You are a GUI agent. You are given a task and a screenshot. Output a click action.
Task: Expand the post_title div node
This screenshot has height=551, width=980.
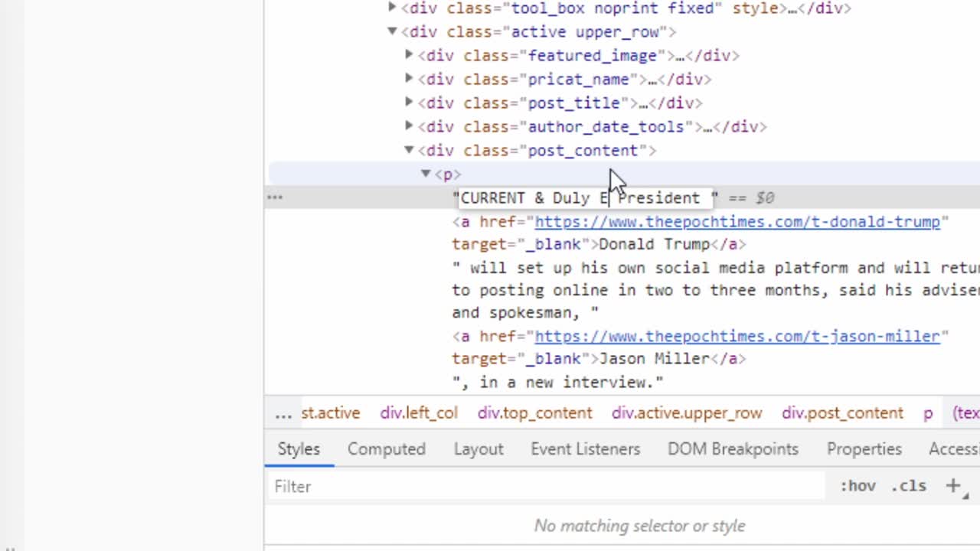(409, 103)
